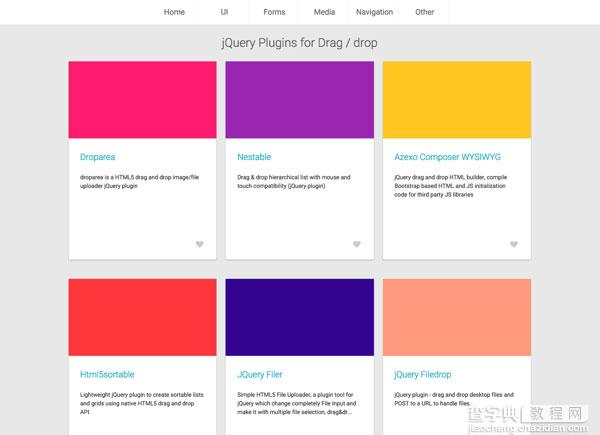Click the yellow Azexo Composer card image
Screen dimensions: 600x435
(457, 100)
